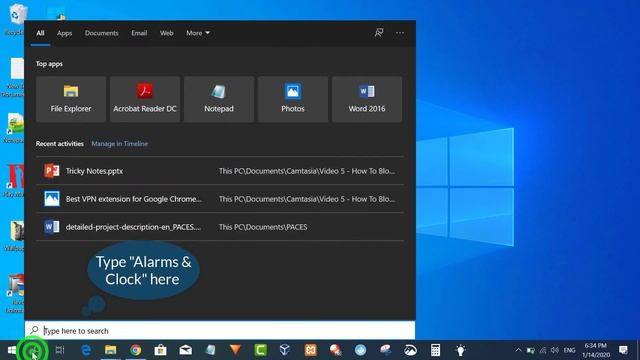
Task: Launch Microsoft Edge from taskbar
Action: pos(86,350)
